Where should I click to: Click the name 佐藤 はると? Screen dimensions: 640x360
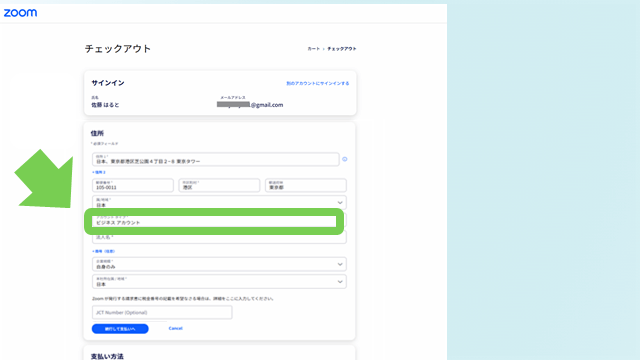point(105,105)
